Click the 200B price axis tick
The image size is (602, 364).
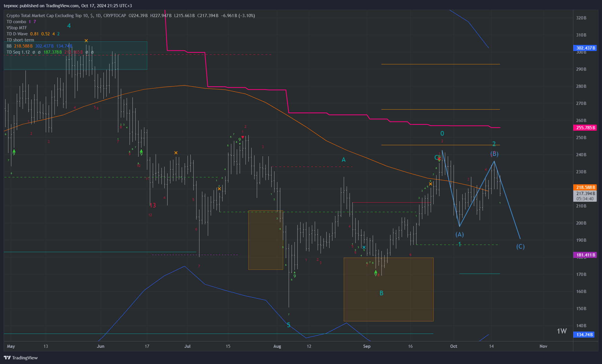tap(581, 223)
